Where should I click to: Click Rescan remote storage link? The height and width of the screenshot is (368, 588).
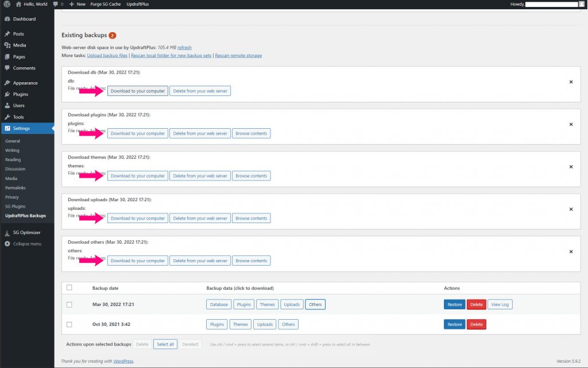(x=238, y=56)
